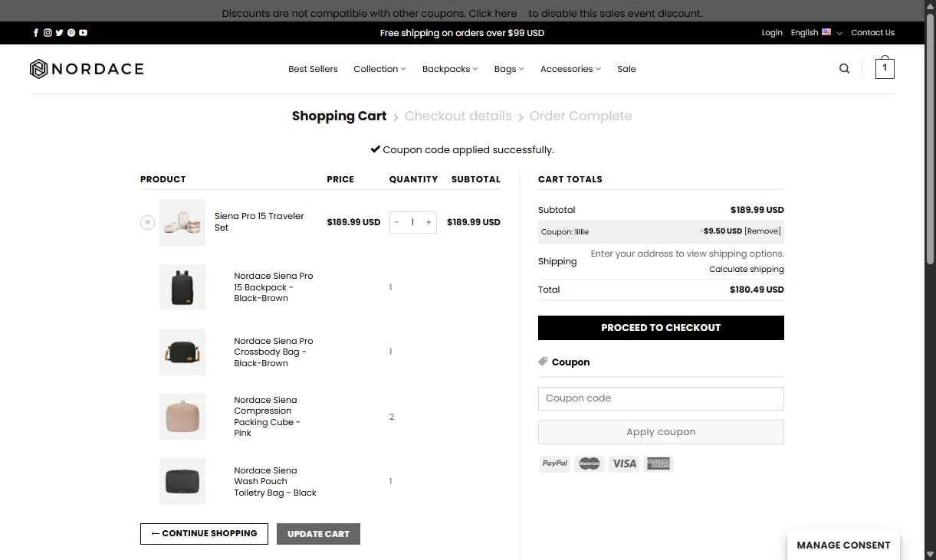Screen dimensions: 936x560
Task: Click the $180.49 USD total value
Action: point(757,290)
